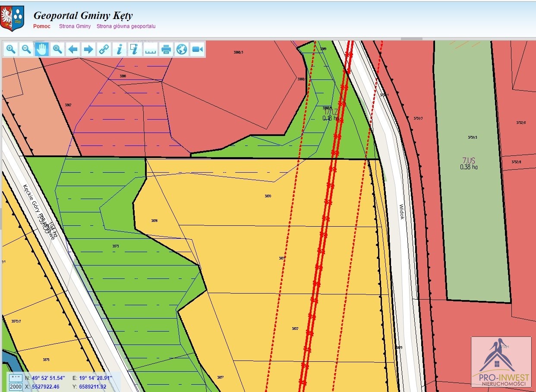Click the E longitude value 19° 14' 28.91"
536x392 pixels.
click(95, 378)
